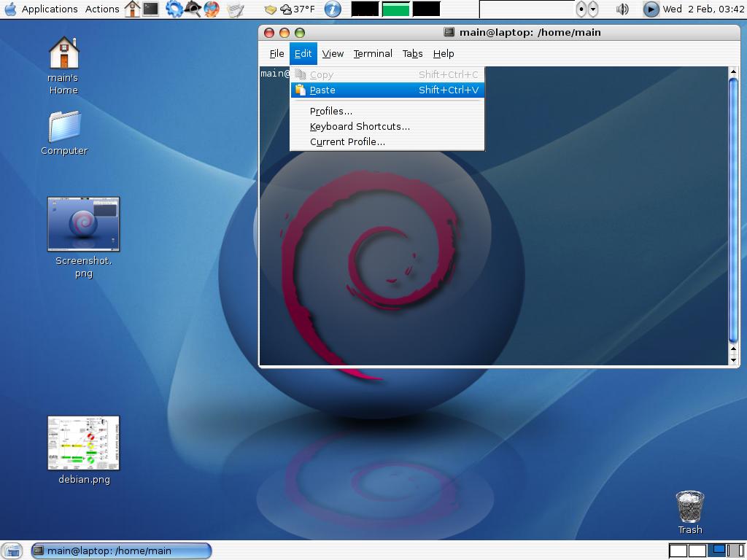Open the 37°F weather applet
747x560 pixels.
(x=298, y=9)
